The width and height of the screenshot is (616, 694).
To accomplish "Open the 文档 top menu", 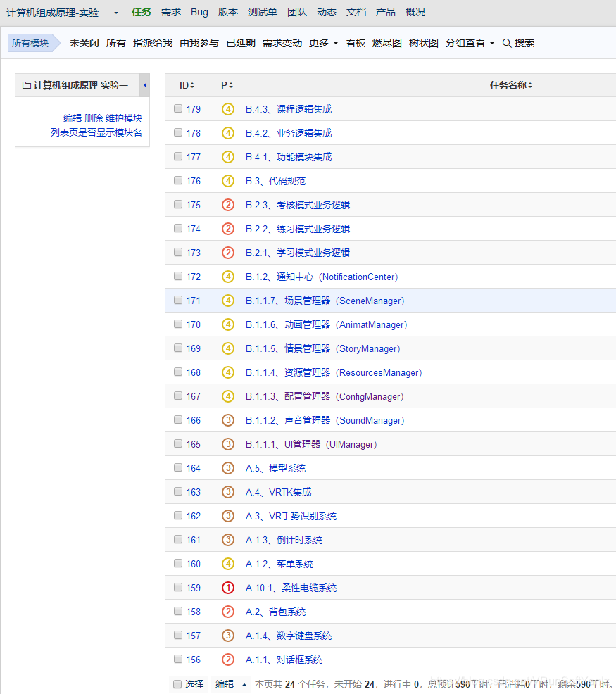I will (x=356, y=13).
